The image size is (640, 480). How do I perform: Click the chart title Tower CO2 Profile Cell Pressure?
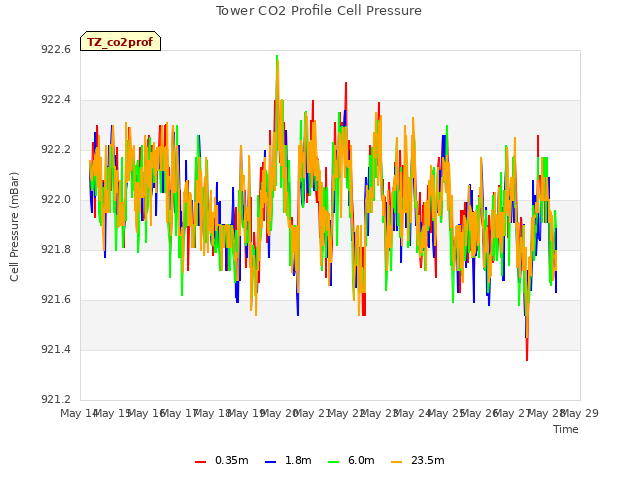tap(319, 11)
